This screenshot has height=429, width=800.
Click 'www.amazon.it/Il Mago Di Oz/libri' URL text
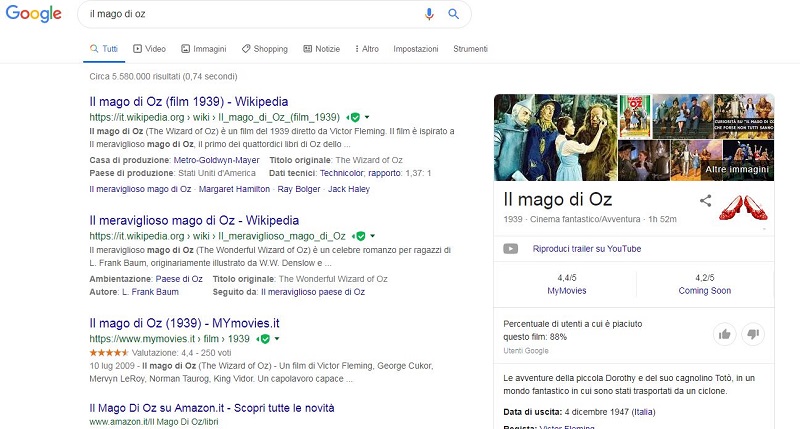pos(154,422)
